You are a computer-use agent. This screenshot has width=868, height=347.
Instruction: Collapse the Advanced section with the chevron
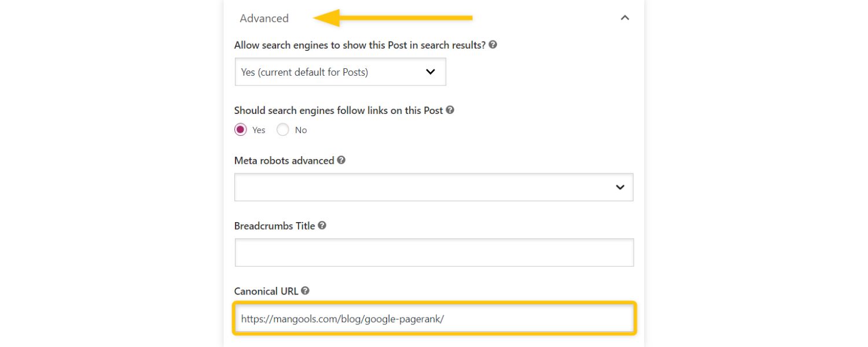click(624, 18)
